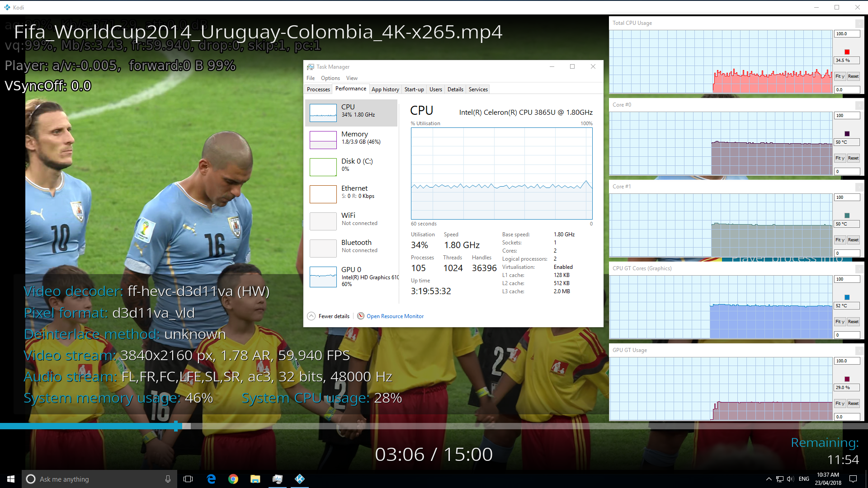Click Fit y in Total CPU Usage graph

840,76
